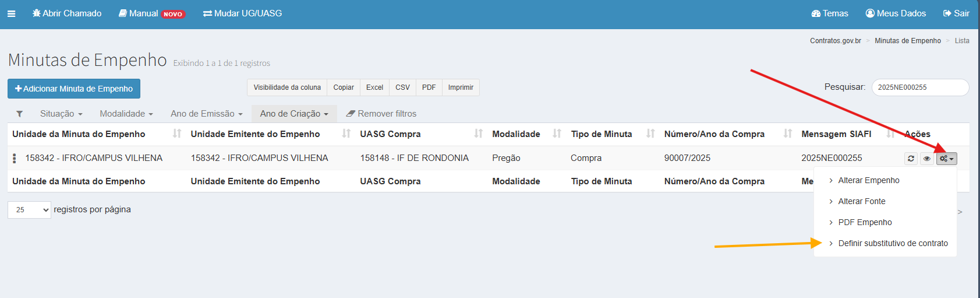Click the eye icon to view minuta

[x=926, y=159]
